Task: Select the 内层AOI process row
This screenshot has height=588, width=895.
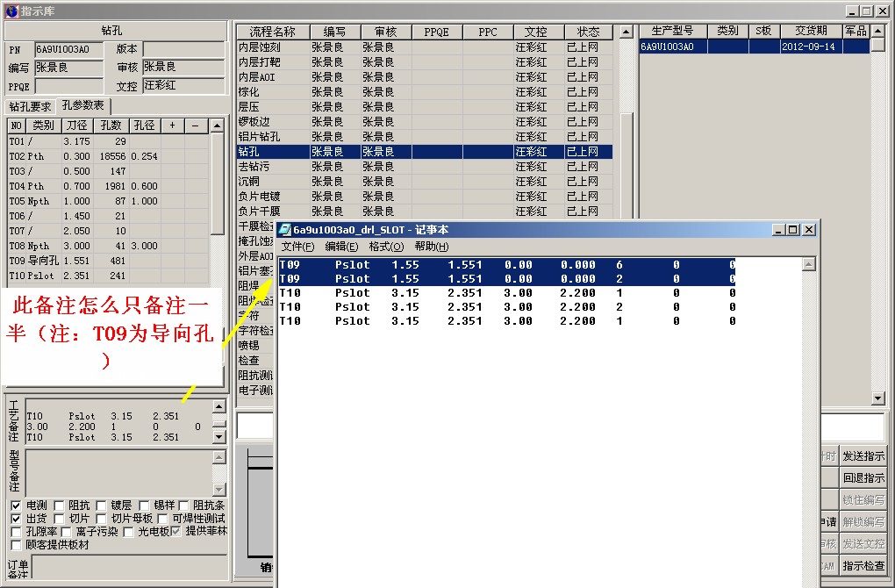Action: (x=425, y=77)
